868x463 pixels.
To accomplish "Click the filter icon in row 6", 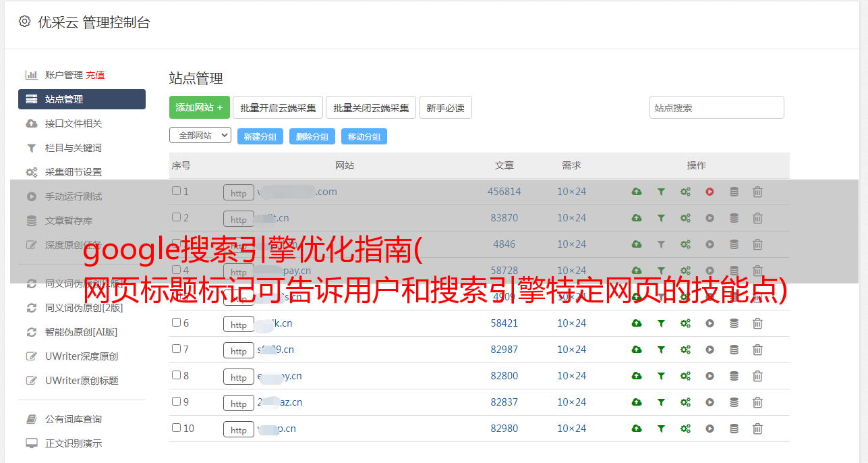I will pos(661,323).
